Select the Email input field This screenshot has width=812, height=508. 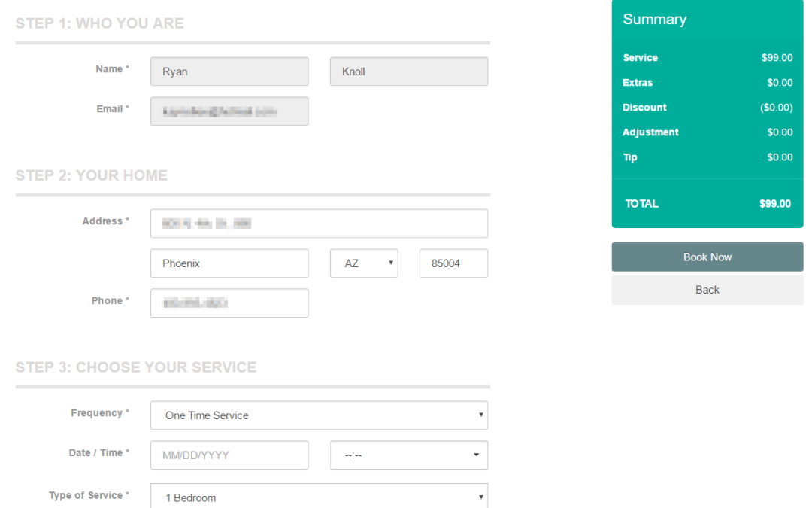[x=229, y=111]
